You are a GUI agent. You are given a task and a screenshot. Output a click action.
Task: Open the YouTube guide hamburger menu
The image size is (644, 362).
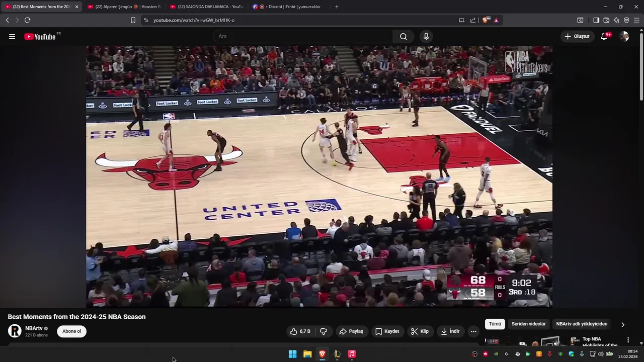point(12,36)
